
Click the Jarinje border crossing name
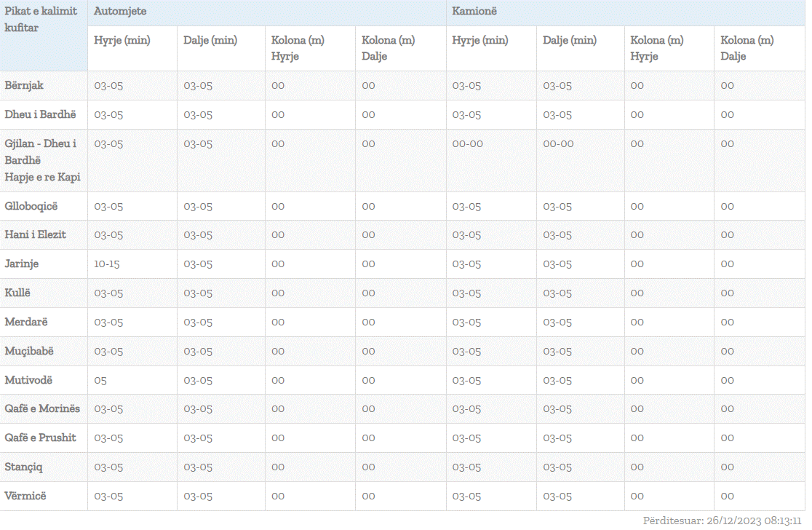click(x=22, y=264)
